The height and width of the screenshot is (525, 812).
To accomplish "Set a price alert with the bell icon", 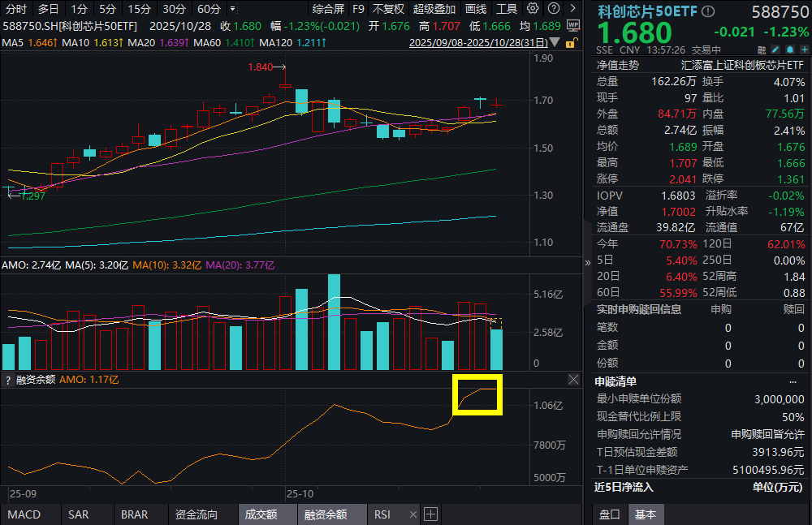I will 789,50.
